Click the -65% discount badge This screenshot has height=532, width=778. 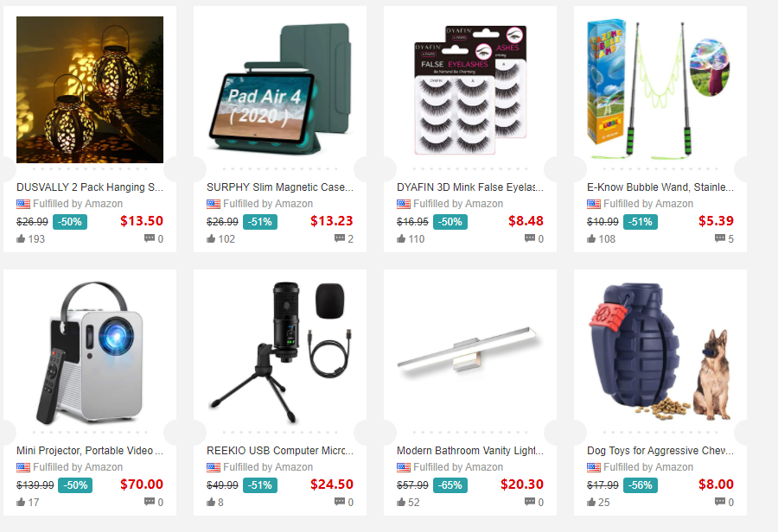[x=450, y=484]
